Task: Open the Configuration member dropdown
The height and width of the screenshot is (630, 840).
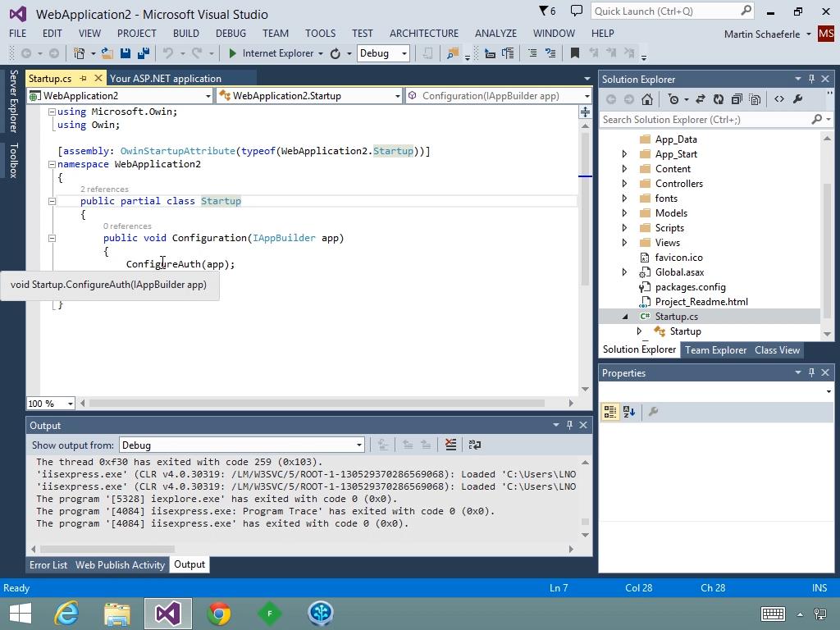Action: (x=498, y=96)
